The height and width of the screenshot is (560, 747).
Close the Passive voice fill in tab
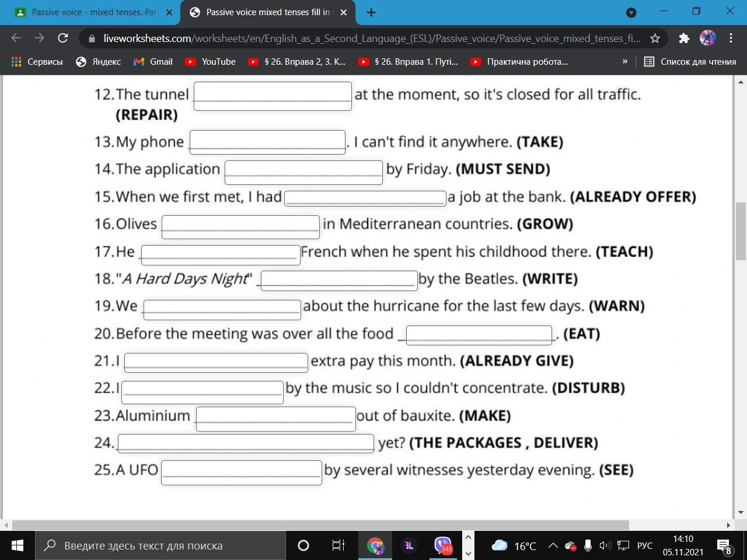tap(343, 12)
